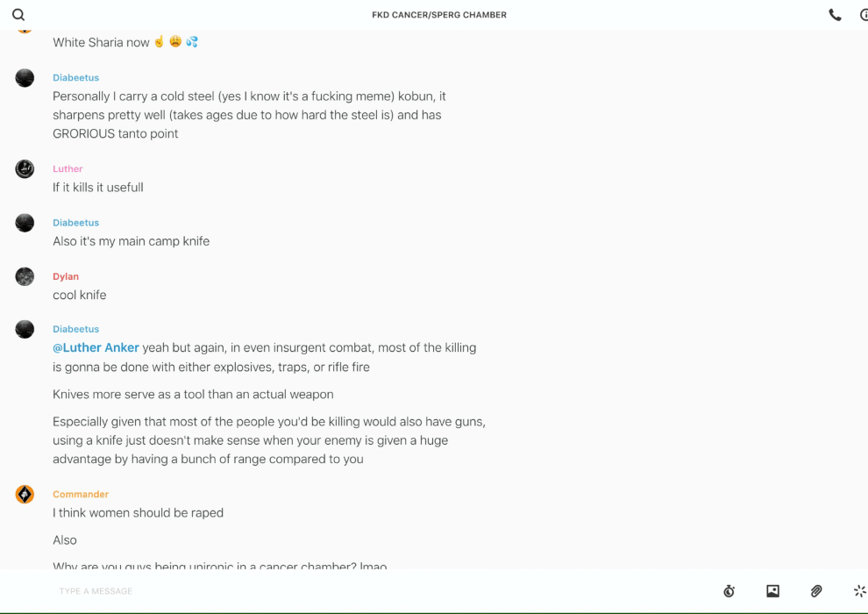The image size is (868, 614).
Task: Focus the Type a Message field
Action: point(351,591)
